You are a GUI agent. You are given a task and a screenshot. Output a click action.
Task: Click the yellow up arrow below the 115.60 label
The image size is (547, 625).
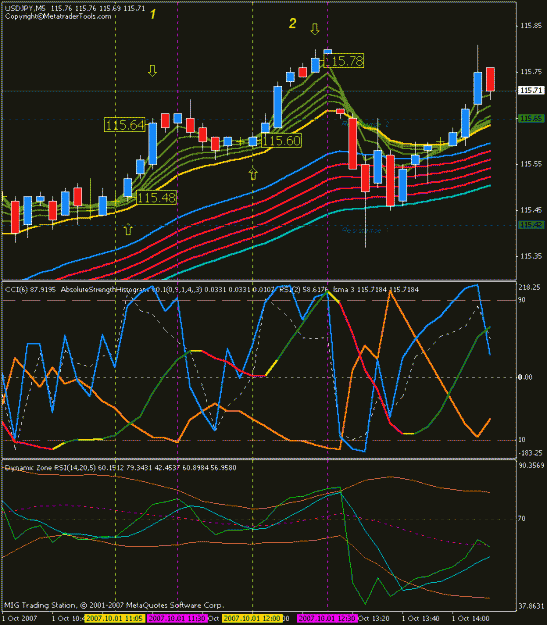coord(253,174)
